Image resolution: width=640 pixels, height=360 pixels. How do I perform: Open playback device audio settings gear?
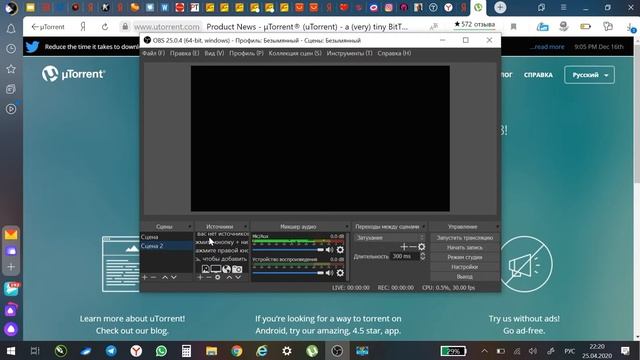(x=340, y=273)
